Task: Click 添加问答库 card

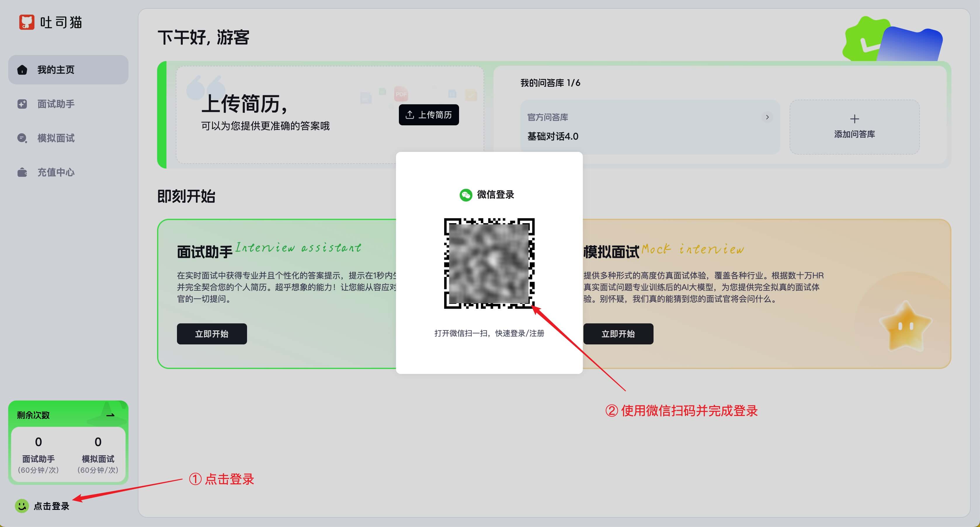Action: [854, 127]
